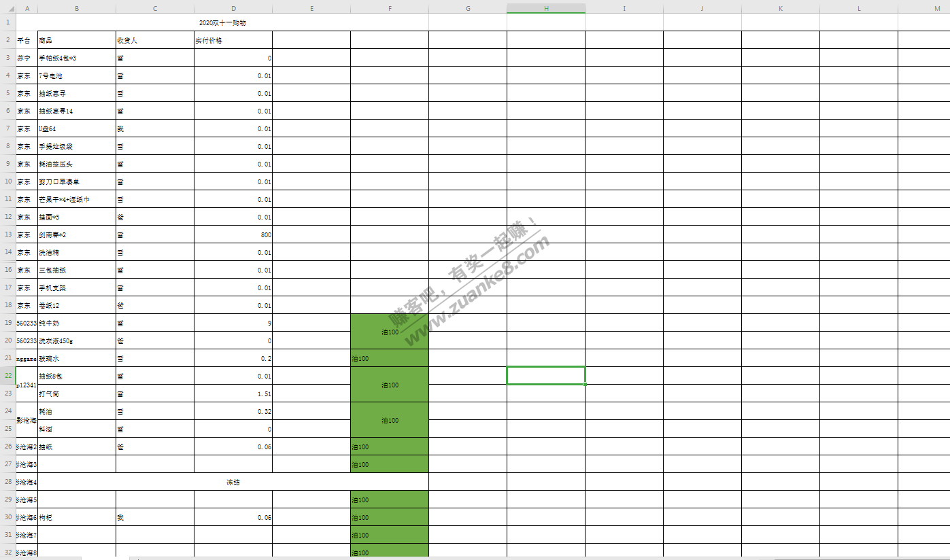This screenshot has width=950, height=560.
Task: Select the '玻璃水' cell
Action: (77, 358)
